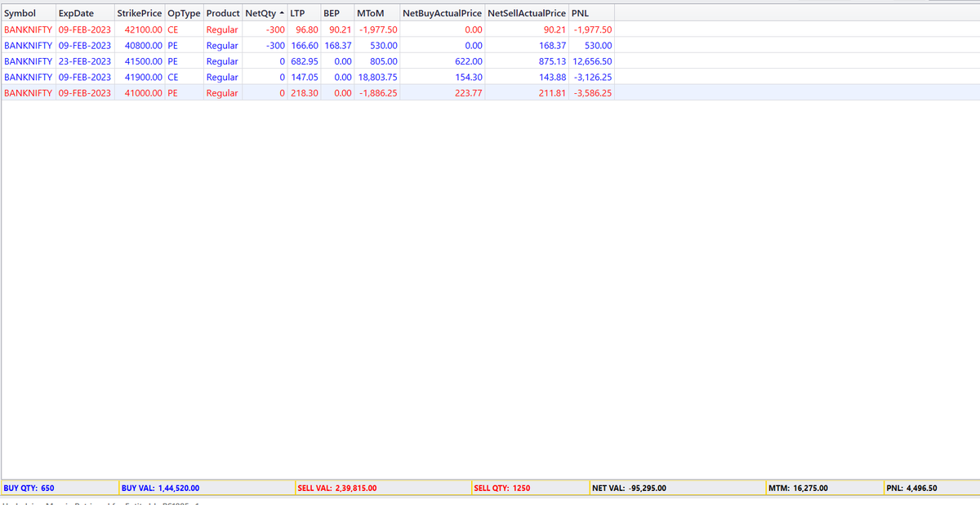Click NetBuyActualPrice value 154.30
Image resolution: width=980 pixels, height=505 pixels.
click(469, 77)
